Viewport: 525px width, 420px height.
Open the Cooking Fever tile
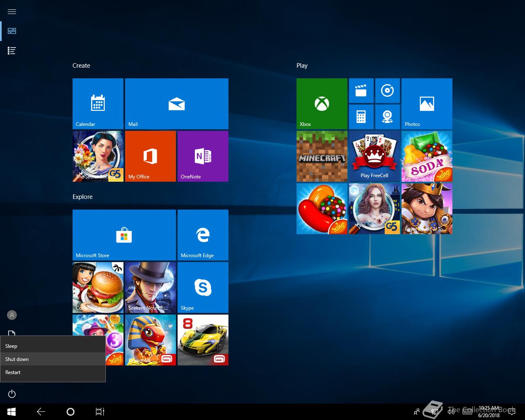click(x=98, y=288)
